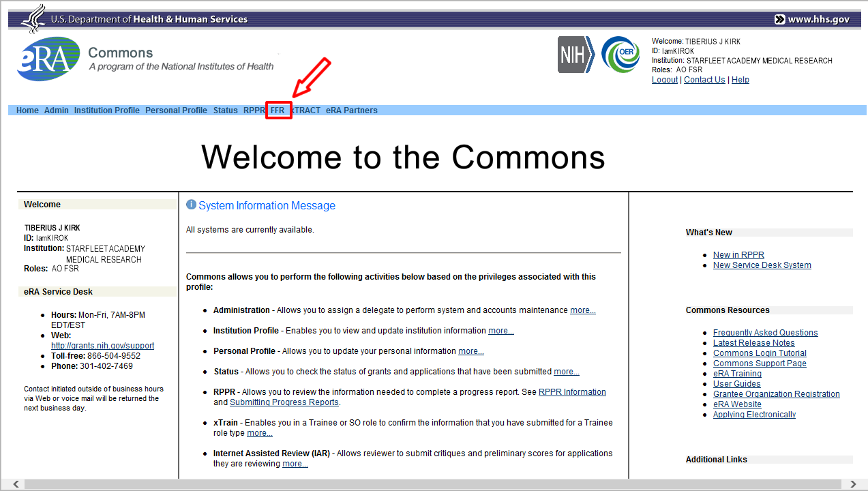This screenshot has width=868, height=491.
Task: Click the Contact Us link
Action: coord(704,80)
